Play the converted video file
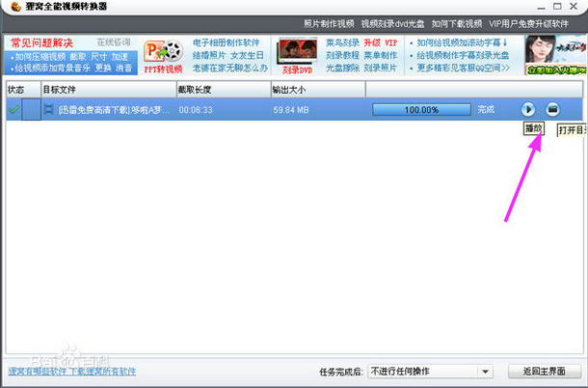Image resolution: width=588 pixels, height=388 pixels. tap(528, 109)
